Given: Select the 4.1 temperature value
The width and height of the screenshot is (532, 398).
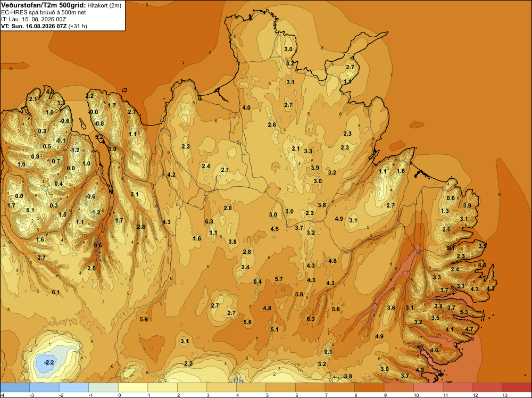Looking at the screenshot, I should point(449,329).
